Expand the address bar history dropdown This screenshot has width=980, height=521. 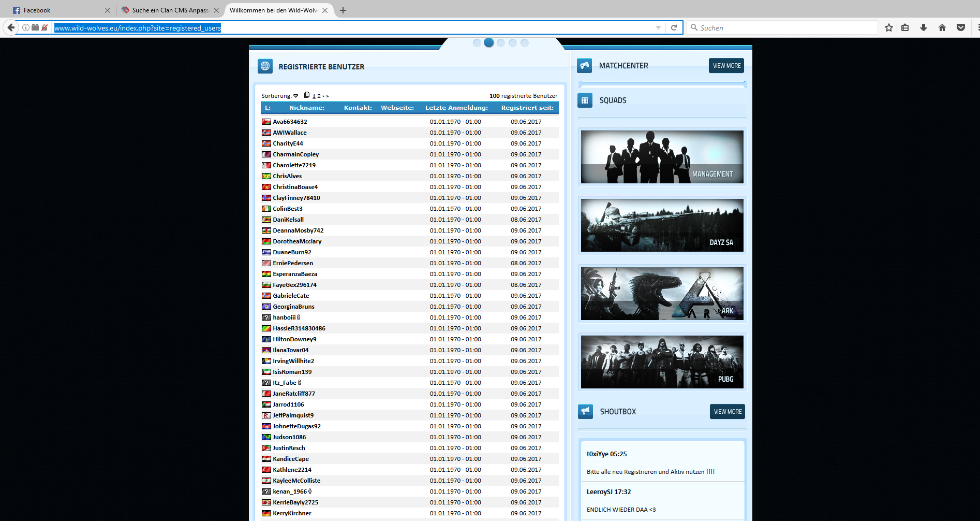[x=658, y=27]
